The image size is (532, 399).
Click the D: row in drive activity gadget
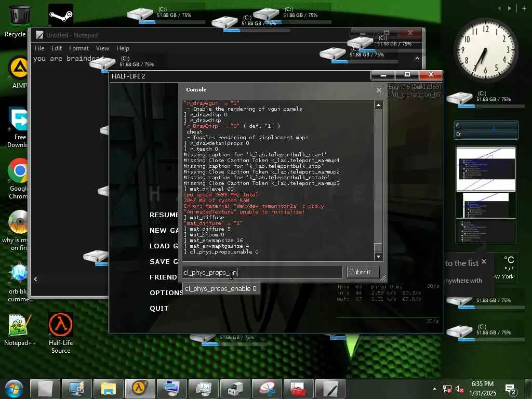tap(486, 135)
